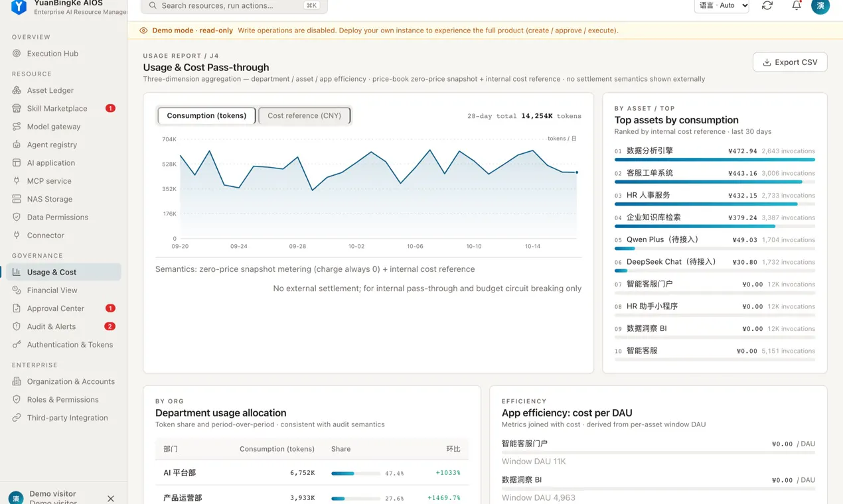Click the eye icon in demo mode banner
Viewport: 843px width, 504px height.
[x=143, y=31]
